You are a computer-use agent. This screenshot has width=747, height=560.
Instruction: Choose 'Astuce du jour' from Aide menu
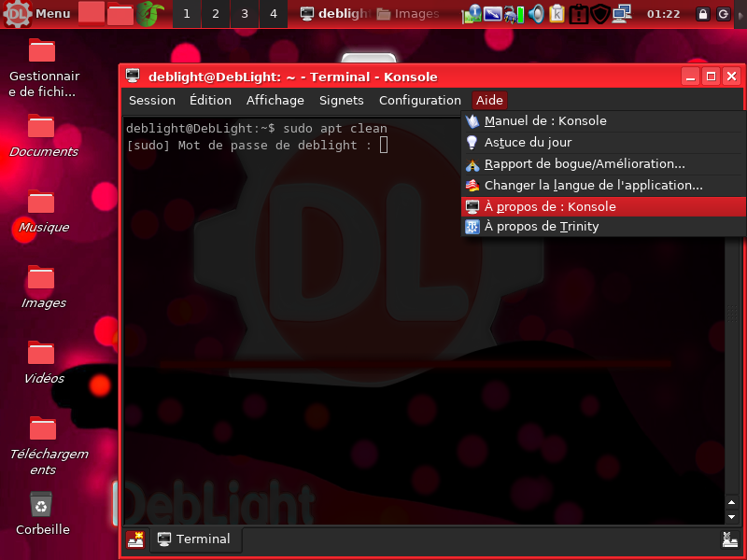tap(528, 142)
